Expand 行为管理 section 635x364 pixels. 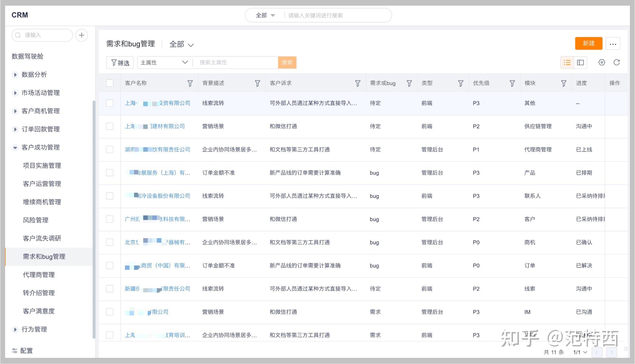point(15,329)
